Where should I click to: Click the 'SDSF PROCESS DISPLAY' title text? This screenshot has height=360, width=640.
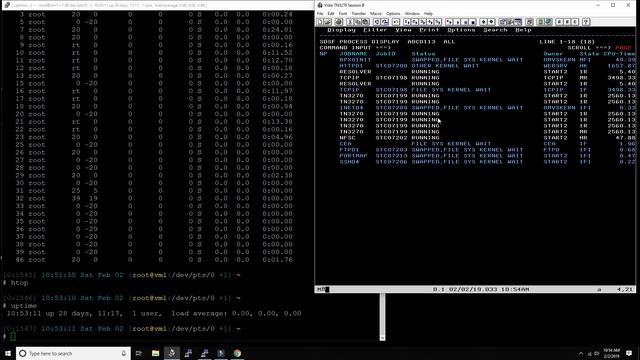point(359,42)
